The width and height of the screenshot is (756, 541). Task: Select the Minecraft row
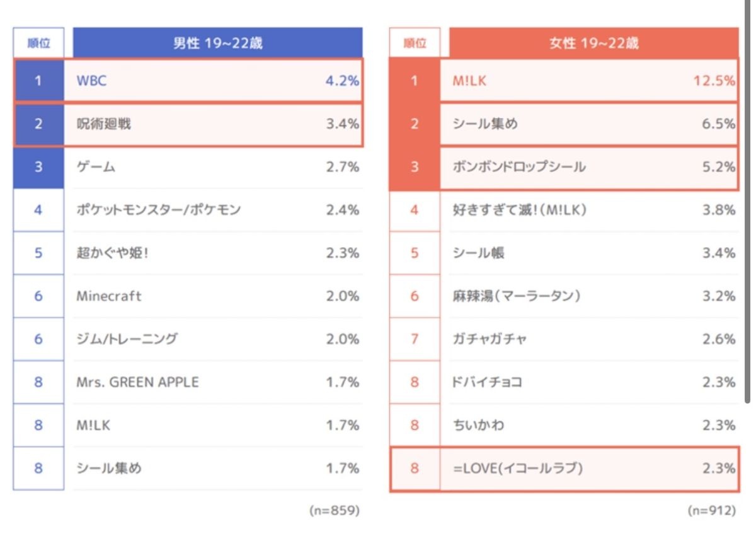pyautogui.click(x=189, y=296)
